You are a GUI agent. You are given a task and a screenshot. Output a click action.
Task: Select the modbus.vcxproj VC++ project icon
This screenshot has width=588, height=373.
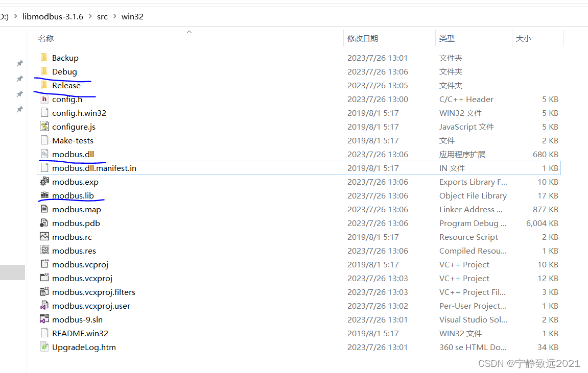click(44, 278)
